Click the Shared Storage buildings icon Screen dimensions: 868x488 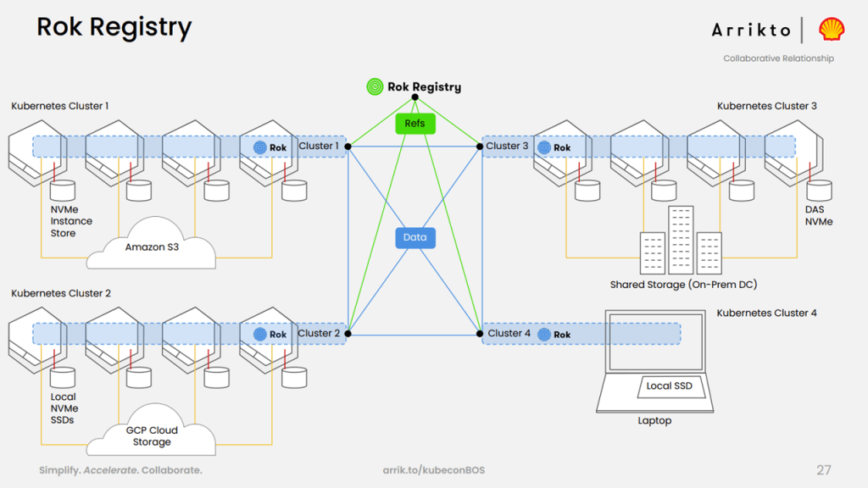point(681,240)
